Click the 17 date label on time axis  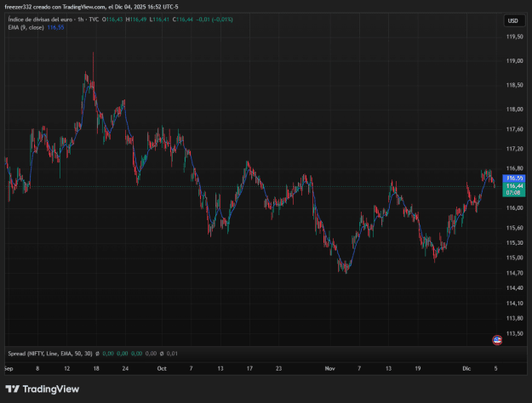click(249, 368)
